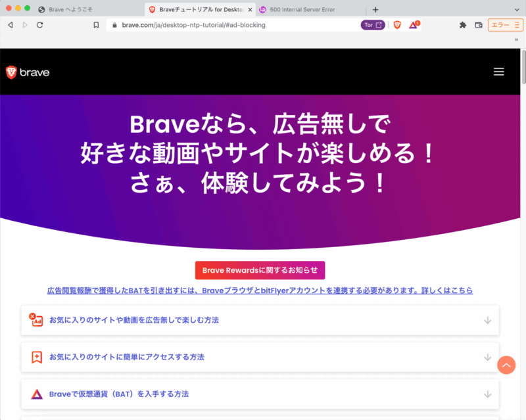Click the Tor button in the address bar
This screenshot has width=526, height=420.
point(373,25)
